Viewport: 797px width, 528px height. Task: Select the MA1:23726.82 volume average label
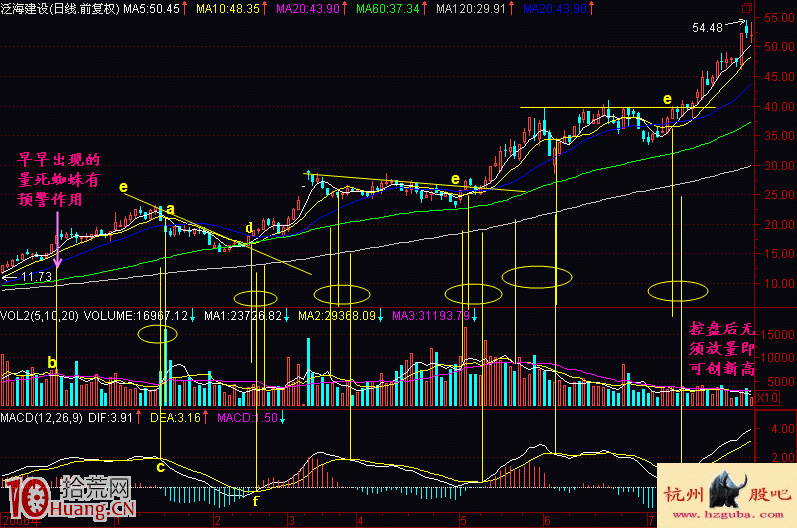point(243,316)
